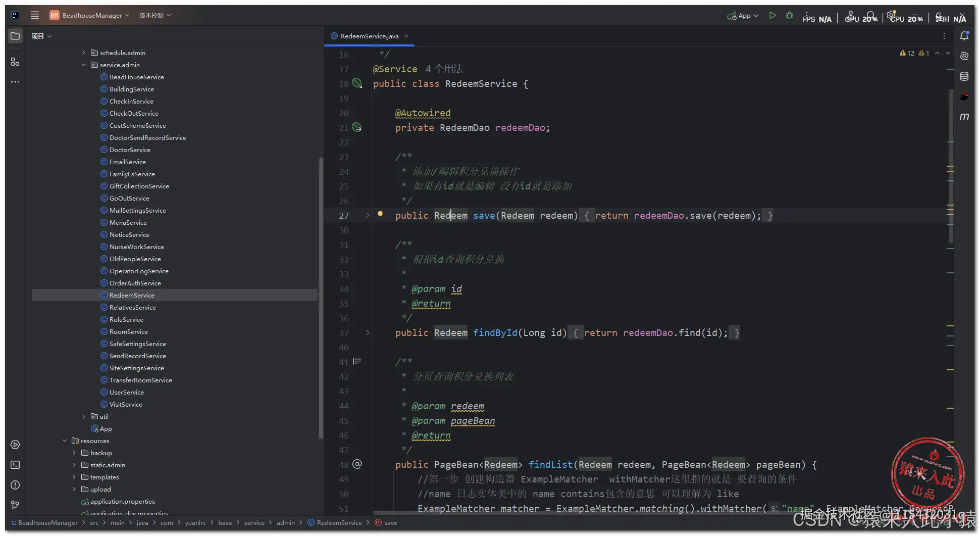The width and height of the screenshot is (980, 536).
Task: Expand the templates folder
Action: [74, 477]
